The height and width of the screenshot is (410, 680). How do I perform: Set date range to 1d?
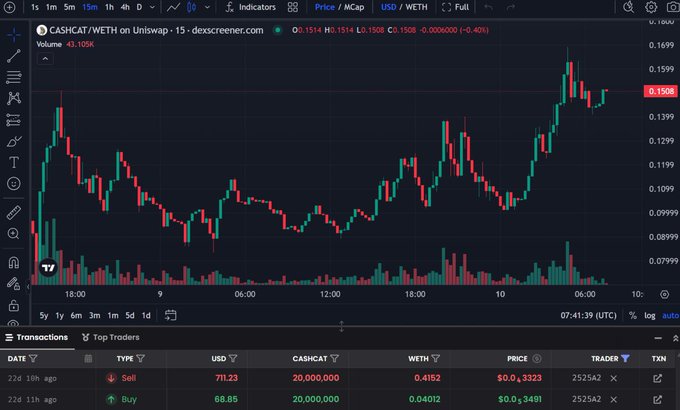(x=147, y=315)
